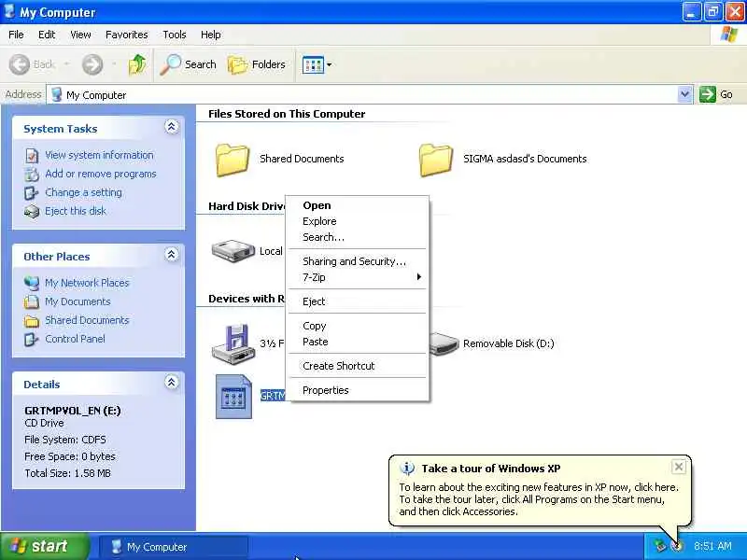This screenshot has height=560, width=747.
Task: Select the Local Disk drive icon
Action: [x=233, y=251]
